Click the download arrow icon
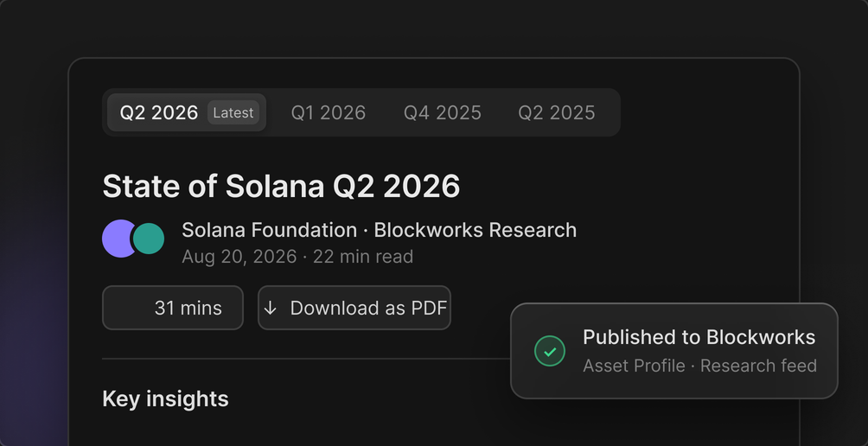 (270, 309)
